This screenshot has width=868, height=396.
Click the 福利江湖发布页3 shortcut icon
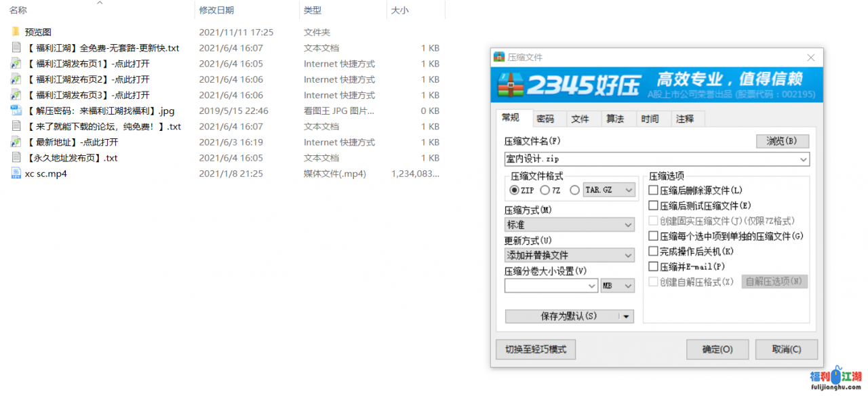tap(16, 95)
